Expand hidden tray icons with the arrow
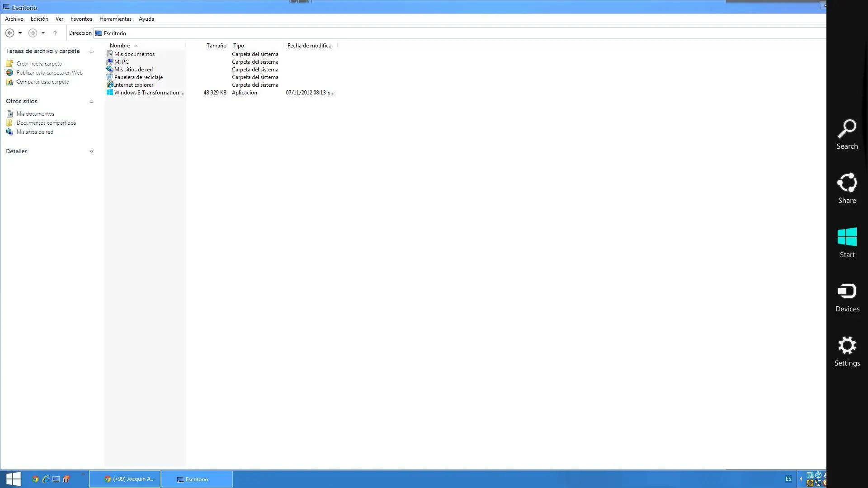The width and height of the screenshot is (868, 488). click(801, 479)
